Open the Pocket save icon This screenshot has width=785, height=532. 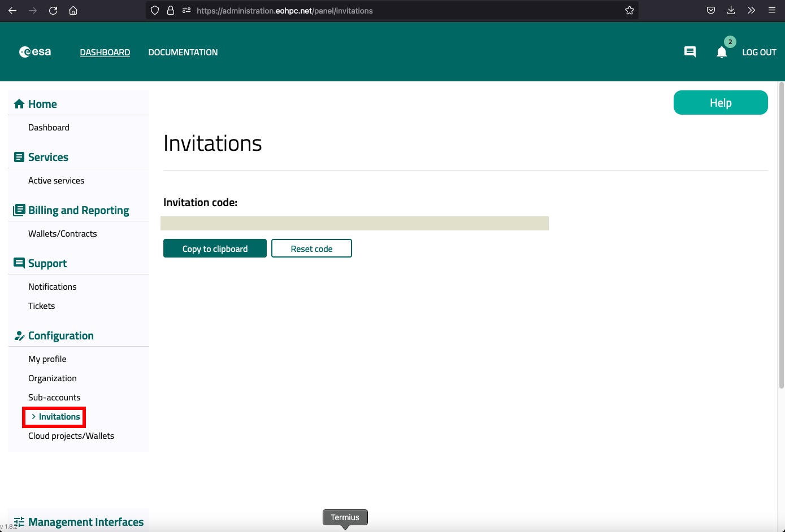(x=711, y=10)
